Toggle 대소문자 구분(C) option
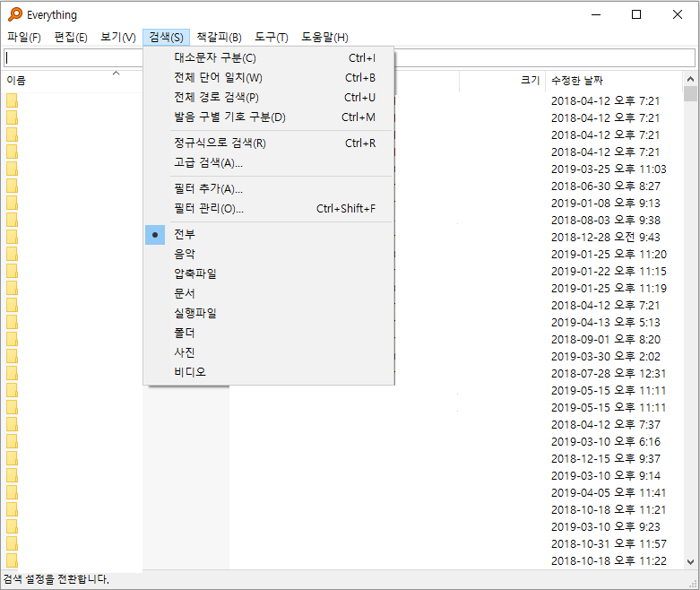Viewport: 700px width, 590px height. pyautogui.click(x=269, y=58)
